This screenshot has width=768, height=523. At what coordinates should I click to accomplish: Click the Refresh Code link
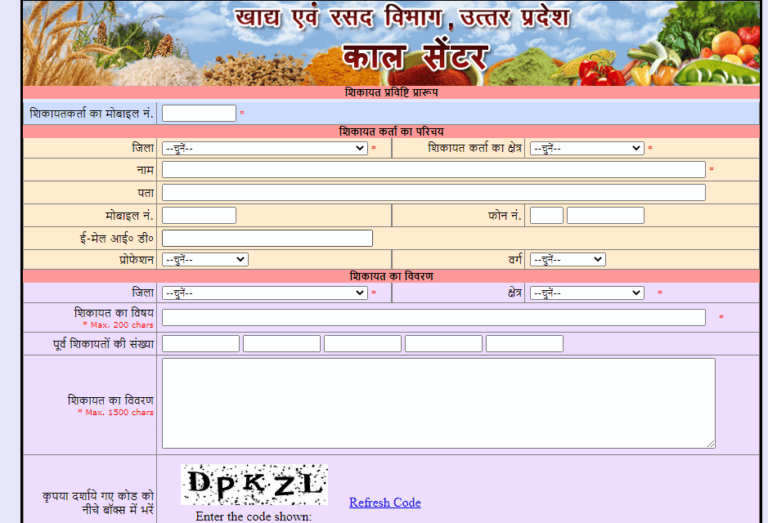(x=384, y=502)
